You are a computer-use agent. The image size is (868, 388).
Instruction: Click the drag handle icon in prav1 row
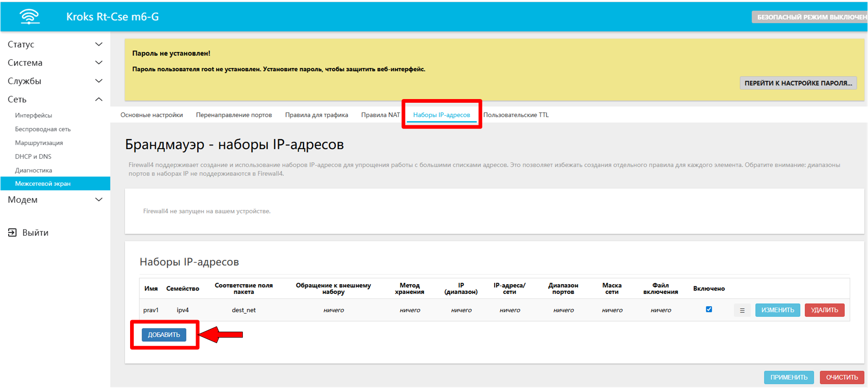742,310
